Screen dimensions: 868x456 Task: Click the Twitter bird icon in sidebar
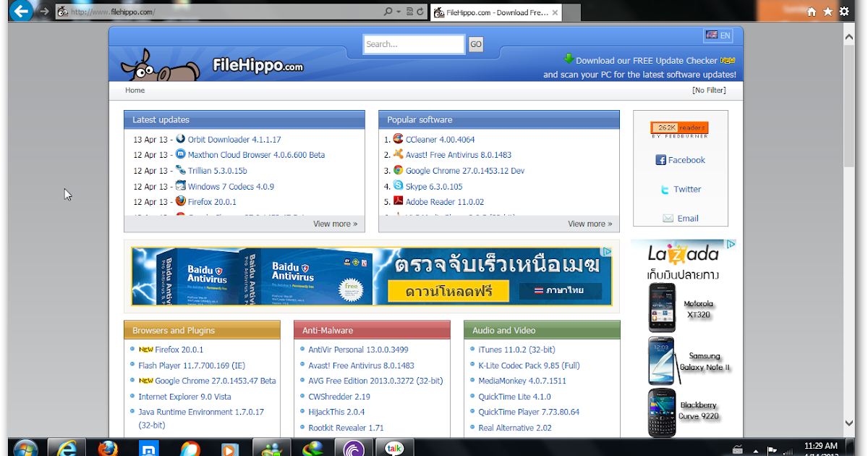click(x=665, y=189)
